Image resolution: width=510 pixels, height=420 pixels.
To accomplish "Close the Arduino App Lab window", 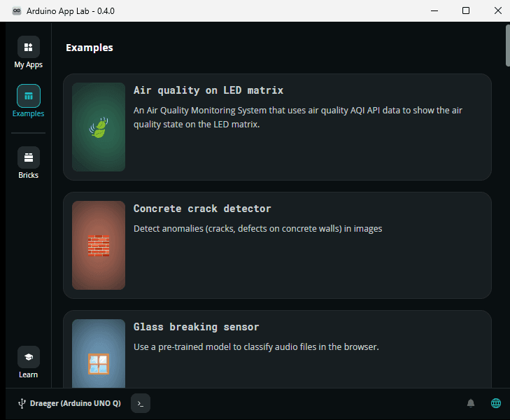I will (x=497, y=10).
